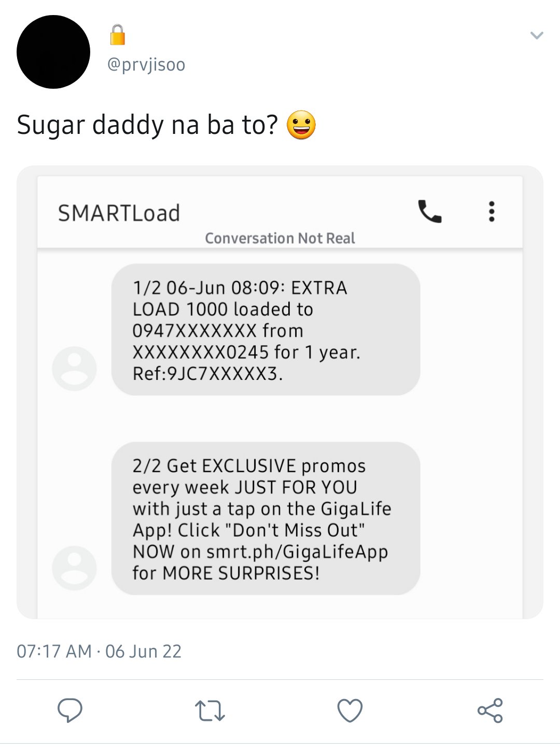Tap the contact avatar next to the second message
This screenshot has width=560, height=752.
click(74, 568)
